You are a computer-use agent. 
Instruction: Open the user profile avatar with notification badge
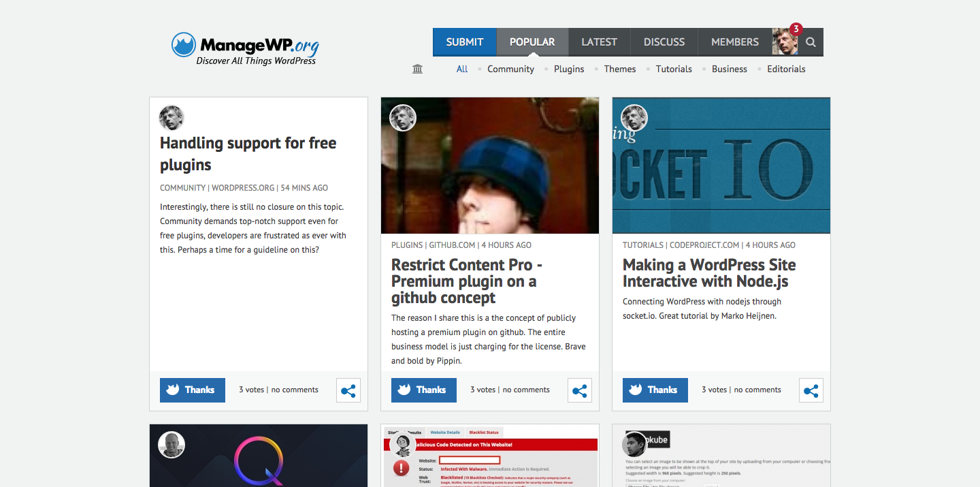[x=785, y=42]
